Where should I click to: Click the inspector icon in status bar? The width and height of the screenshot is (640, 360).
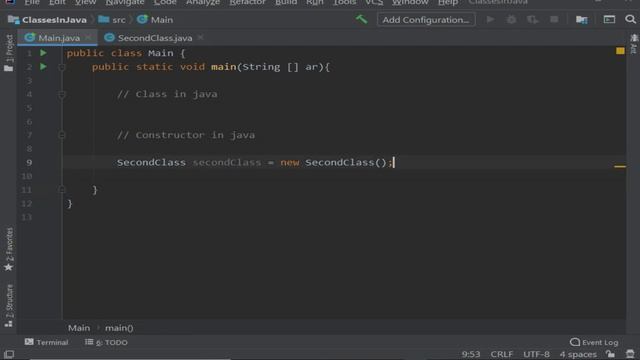point(630,354)
